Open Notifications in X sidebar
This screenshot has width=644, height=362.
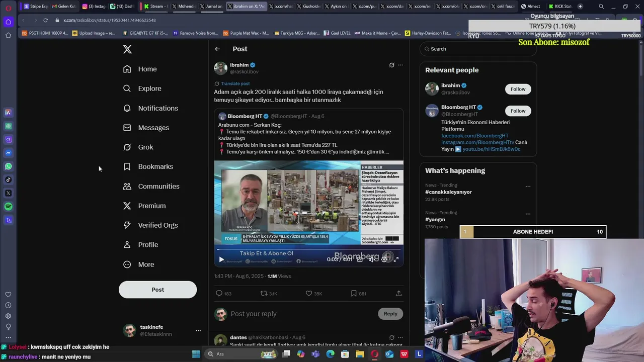coord(151,108)
